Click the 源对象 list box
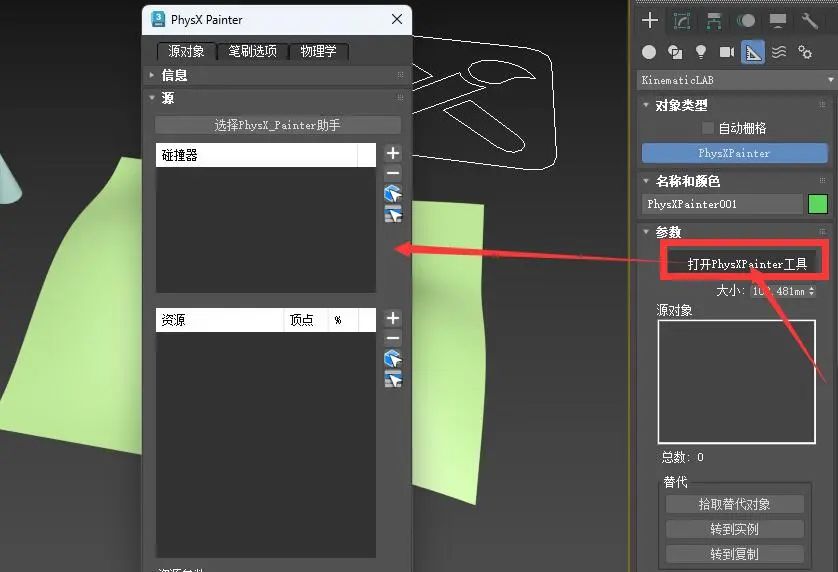 (x=736, y=382)
